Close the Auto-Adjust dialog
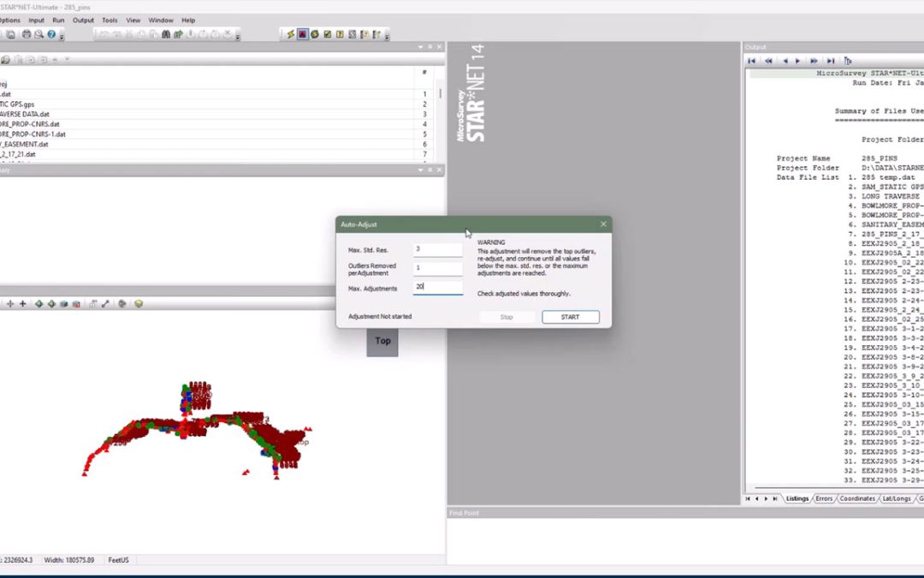Screen dimensions: 924x578 [603, 224]
